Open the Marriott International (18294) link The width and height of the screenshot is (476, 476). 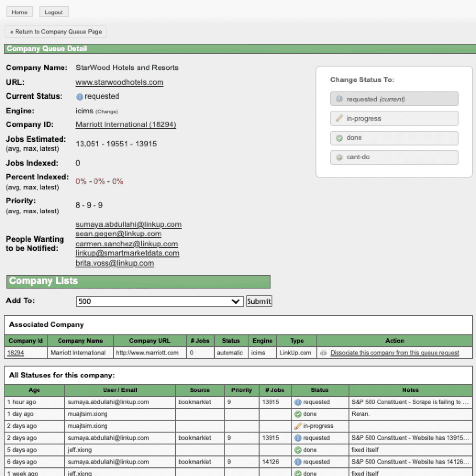pyautogui.click(x=126, y=125)
